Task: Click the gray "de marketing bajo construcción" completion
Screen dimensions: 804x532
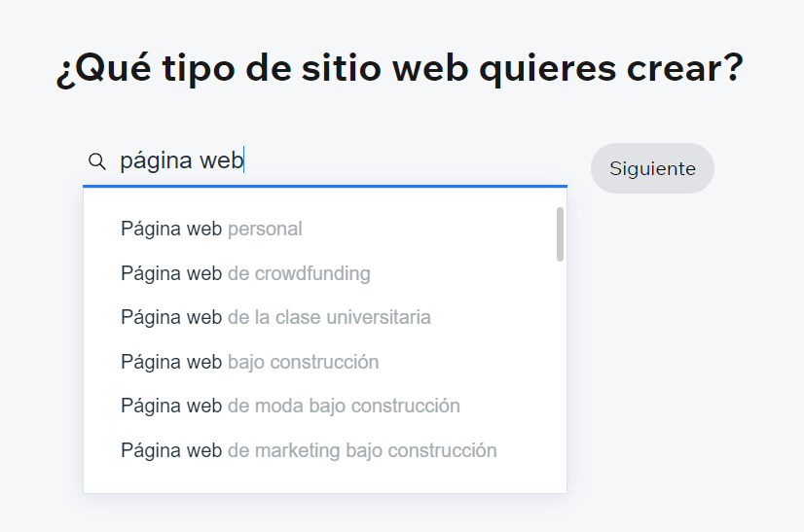Action: coord(362,450)
